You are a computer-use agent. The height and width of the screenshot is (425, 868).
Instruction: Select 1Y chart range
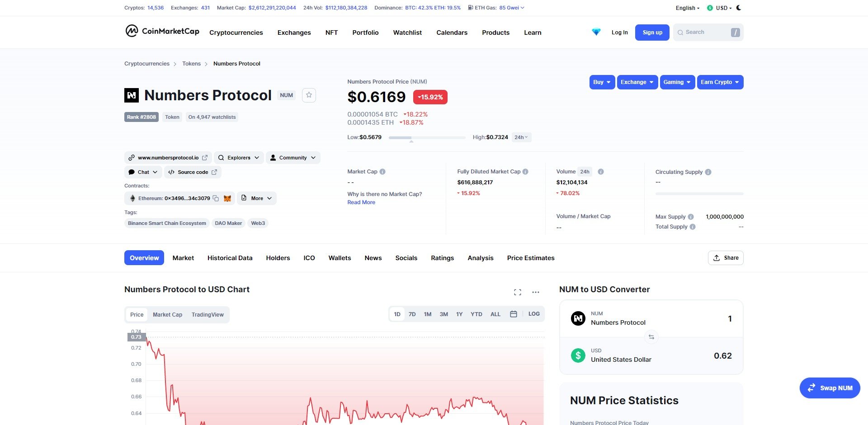[x=459, y=314]
